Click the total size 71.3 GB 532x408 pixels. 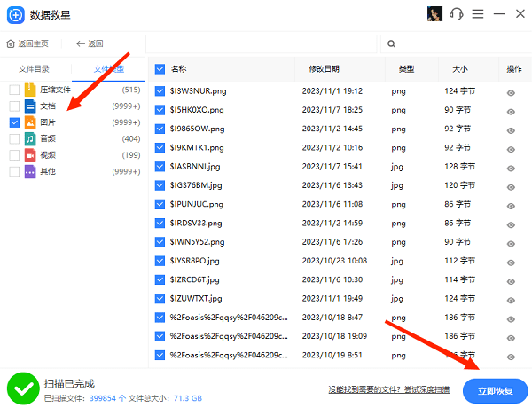pos(188,398)
